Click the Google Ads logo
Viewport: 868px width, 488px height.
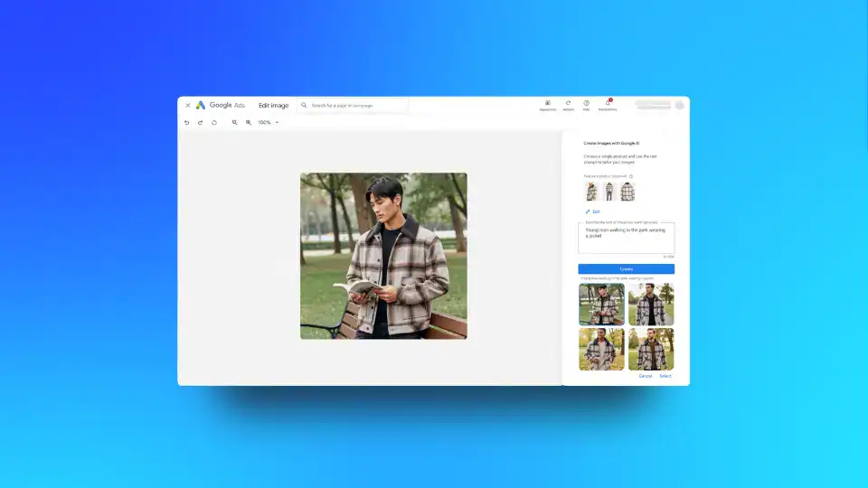(221, 105)
